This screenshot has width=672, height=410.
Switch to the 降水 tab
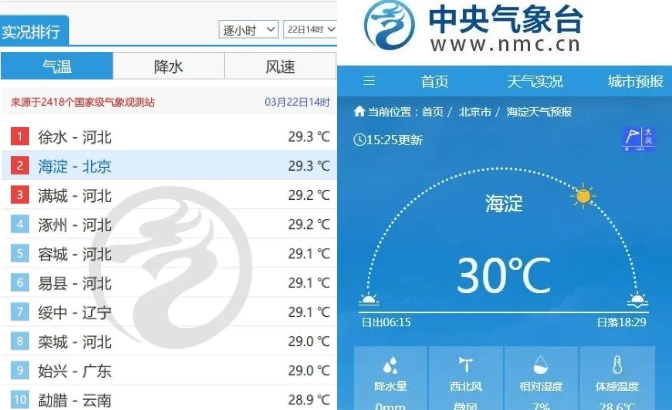pos(168,66)
